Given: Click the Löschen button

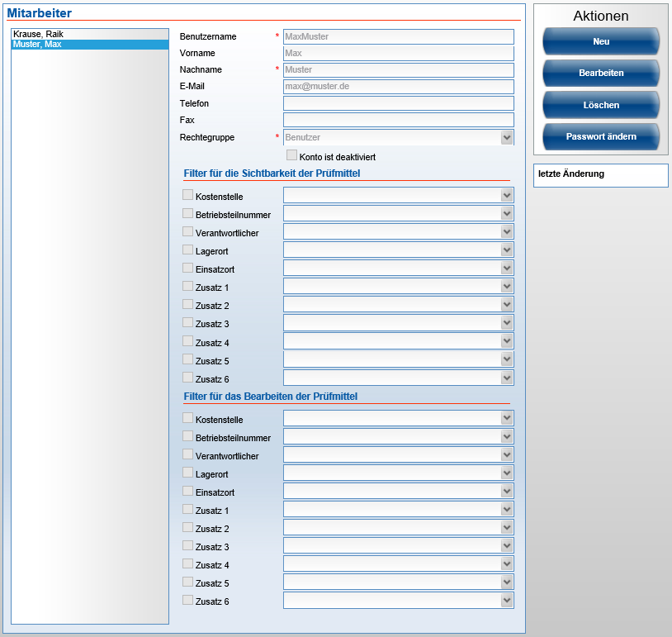Looking at the screenshot, I should pyautogui.click(x=601, y=105).
